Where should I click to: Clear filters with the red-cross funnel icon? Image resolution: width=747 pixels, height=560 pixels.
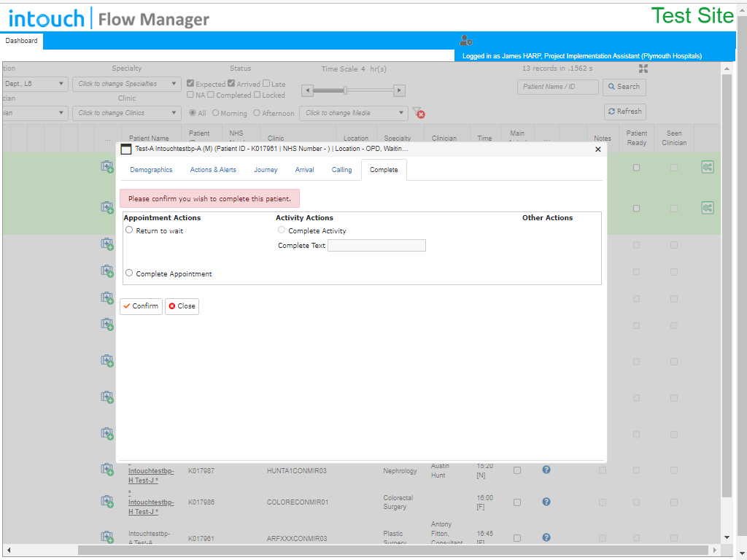[x=418, y=113]
